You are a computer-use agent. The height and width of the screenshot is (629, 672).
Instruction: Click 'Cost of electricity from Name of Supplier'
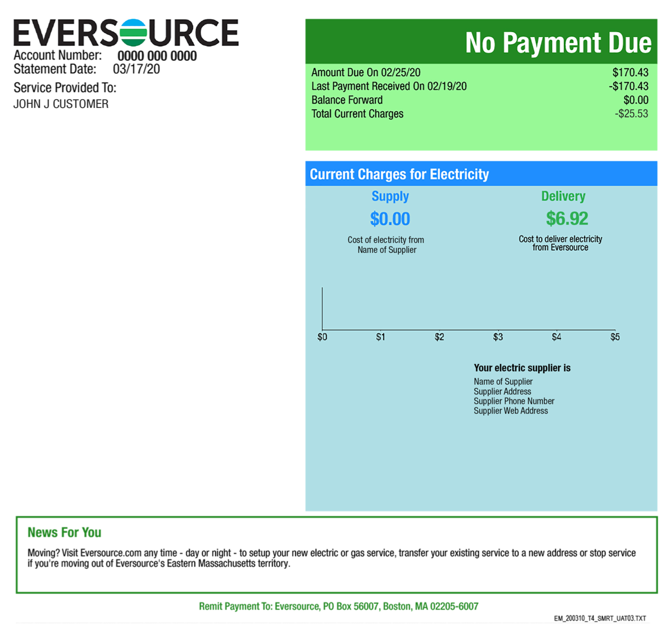pyautogui.click(x=386, y=245)
